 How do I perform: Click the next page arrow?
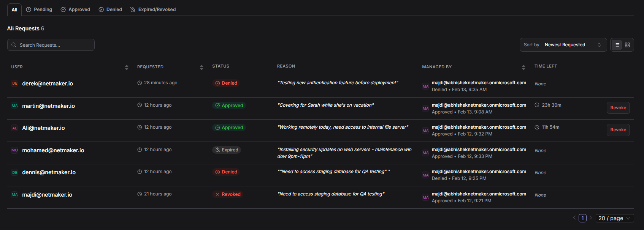(591, 218)
